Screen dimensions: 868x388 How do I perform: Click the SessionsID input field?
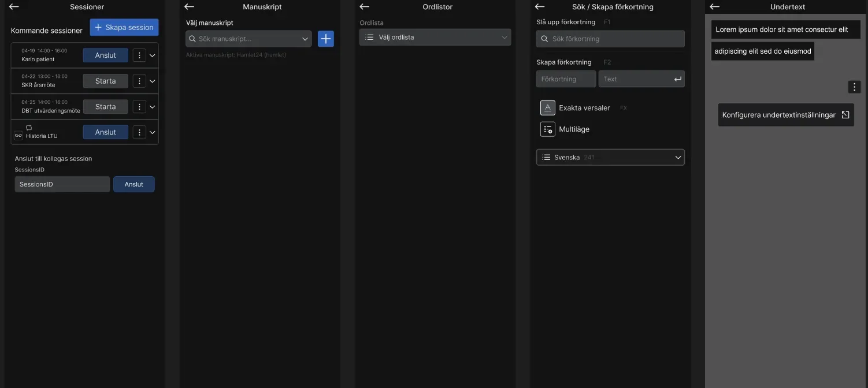click(62, 184)
